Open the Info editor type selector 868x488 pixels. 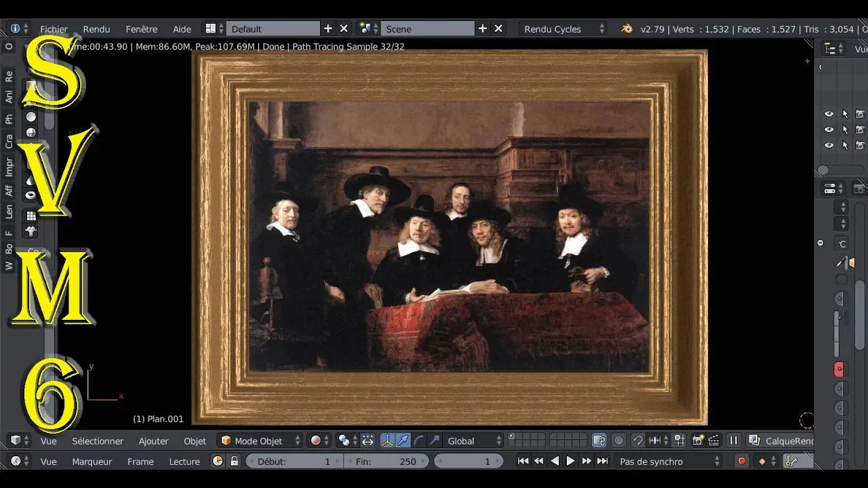(x=19, y=28)
